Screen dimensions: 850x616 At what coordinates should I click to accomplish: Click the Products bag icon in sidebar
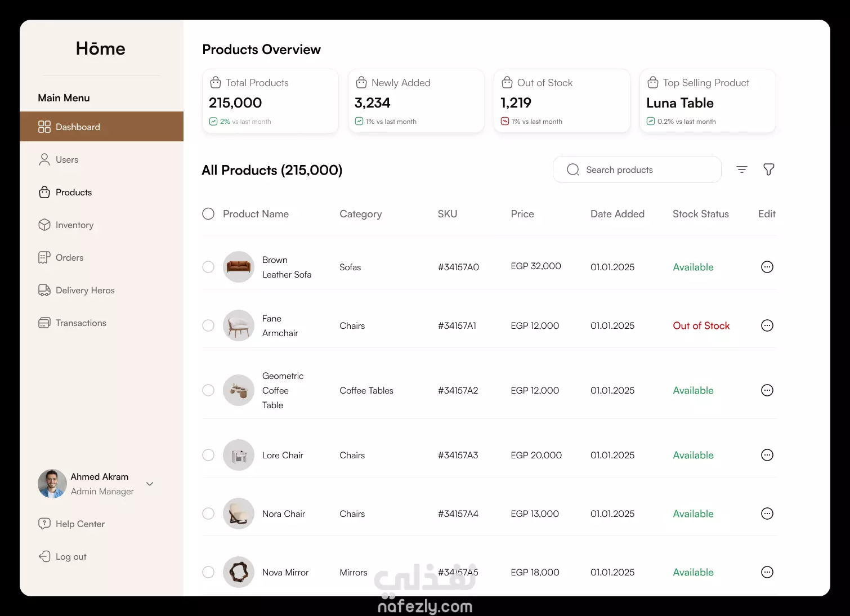click(44, 192)
